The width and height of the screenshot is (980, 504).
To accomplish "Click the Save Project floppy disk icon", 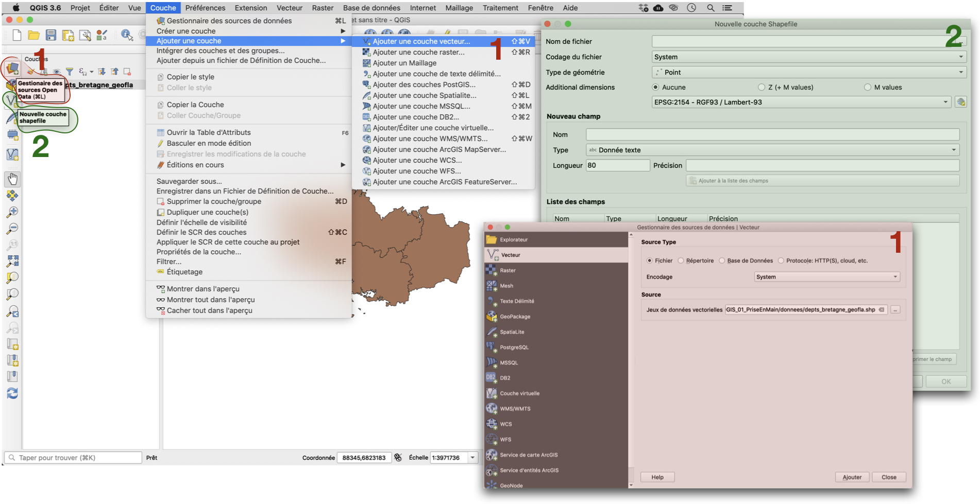I will pyautogui.click(x=50, y=35).
